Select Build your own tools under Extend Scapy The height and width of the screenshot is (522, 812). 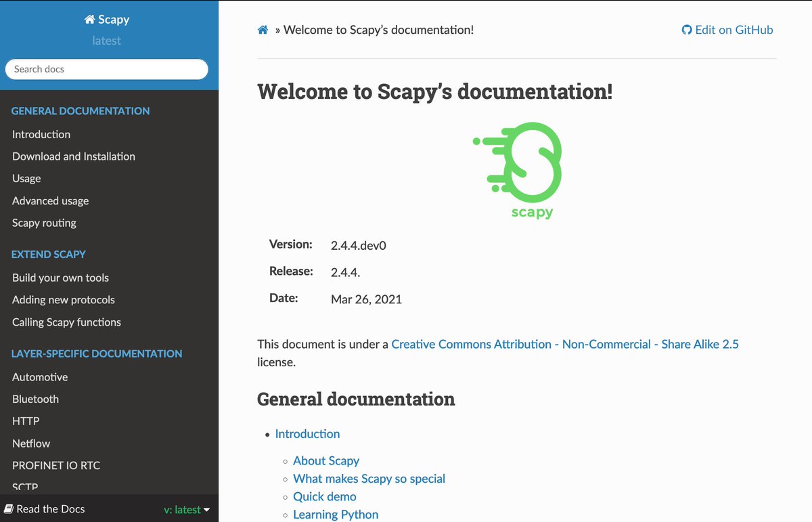tap(60, 278)
